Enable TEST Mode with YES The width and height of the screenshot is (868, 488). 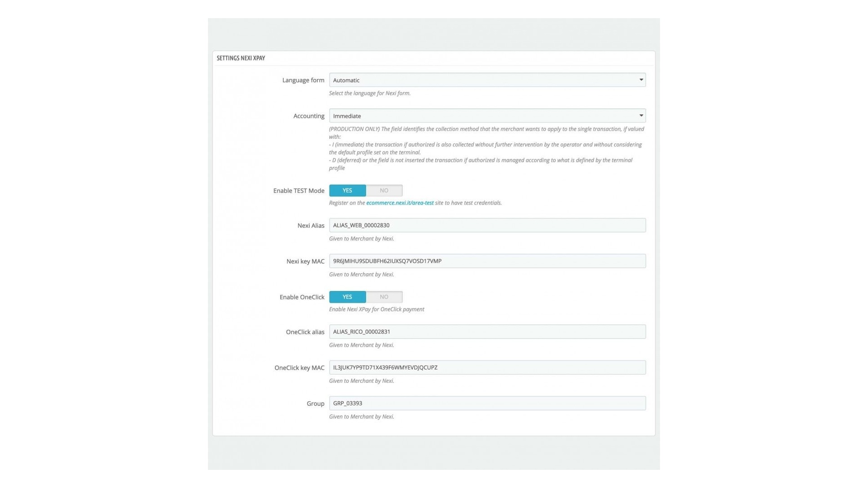[x=347, y=190]
